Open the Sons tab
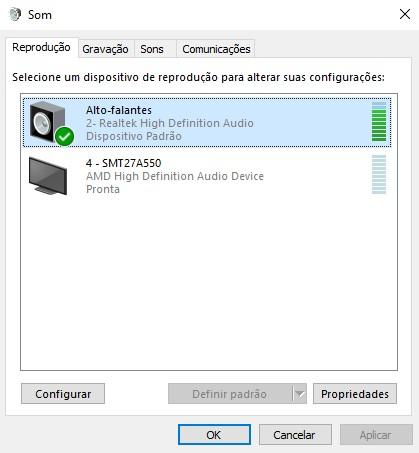This screenshot has height=453, width=419. click(152, 49)
